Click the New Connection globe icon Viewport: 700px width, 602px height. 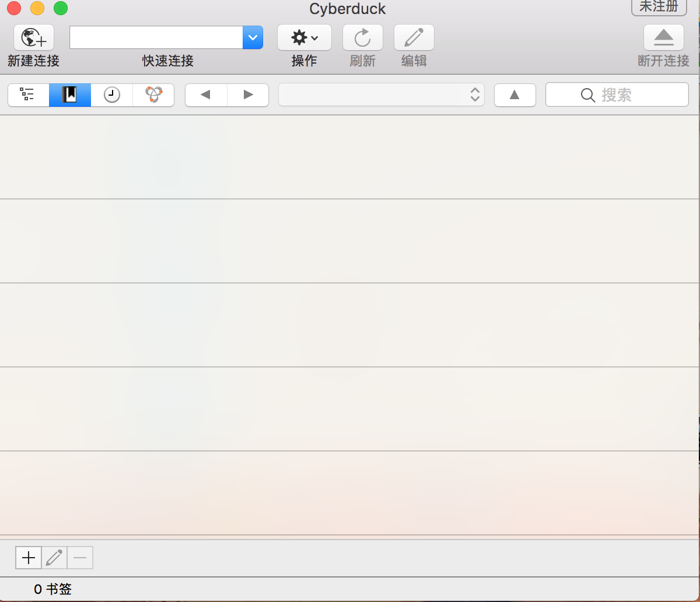tap(34, 38)
